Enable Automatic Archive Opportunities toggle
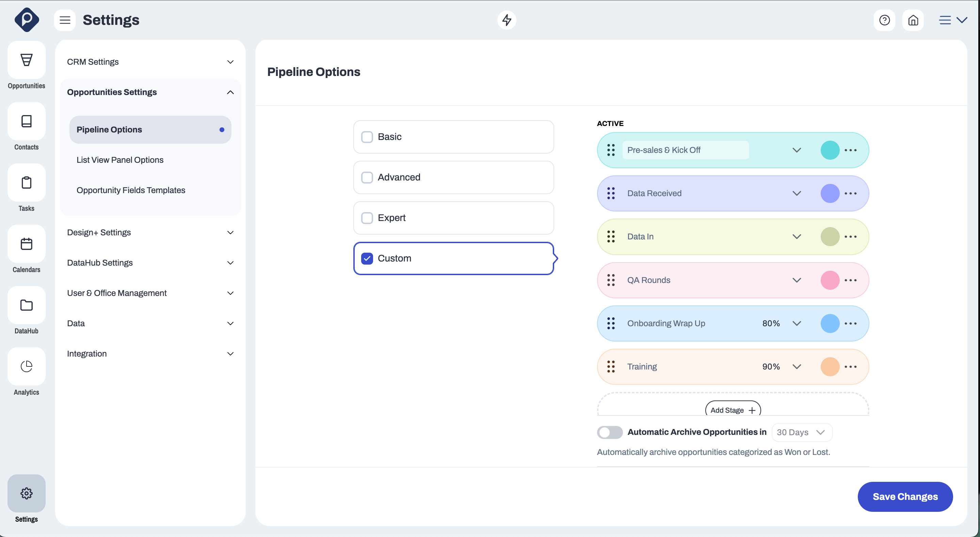The height and width of the screenshot is (537, 980). click(x=609, y=432)
